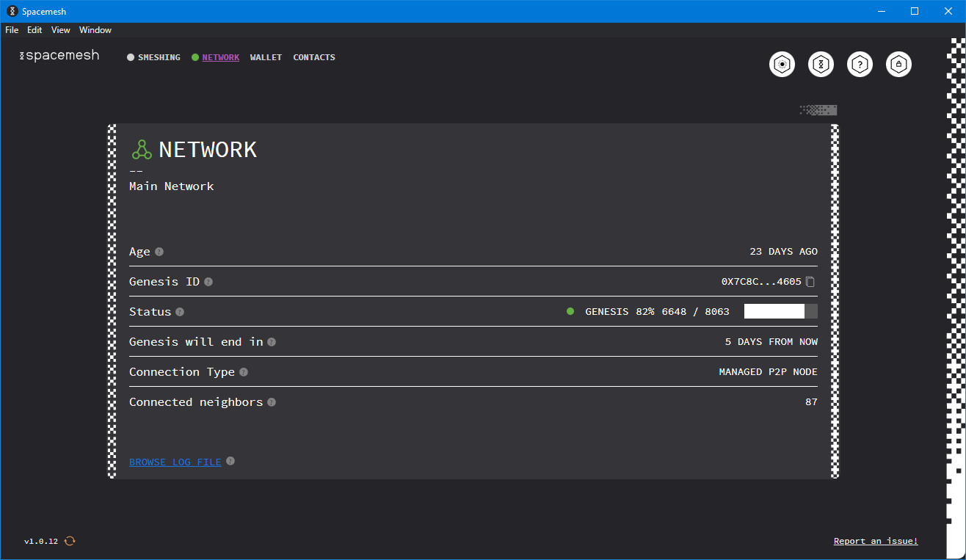This screenshot has width=966, height=560.
Task: Open the View menu
Action: pyautogui.click(x=61, y=30)
